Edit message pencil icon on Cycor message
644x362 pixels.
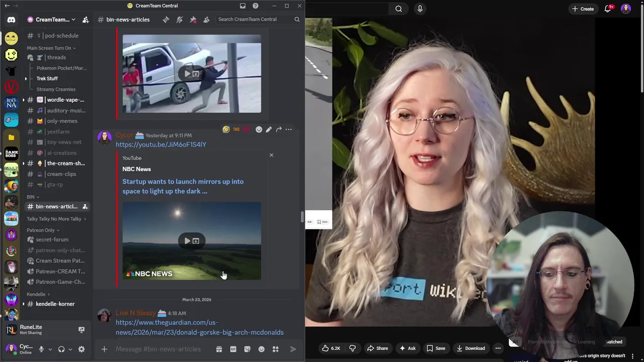point(269,129)
